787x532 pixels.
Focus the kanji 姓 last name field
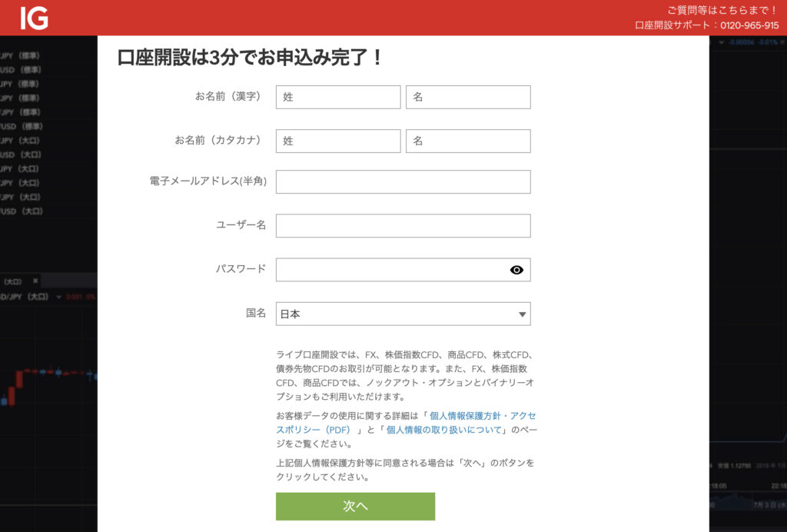coord(338,97)
